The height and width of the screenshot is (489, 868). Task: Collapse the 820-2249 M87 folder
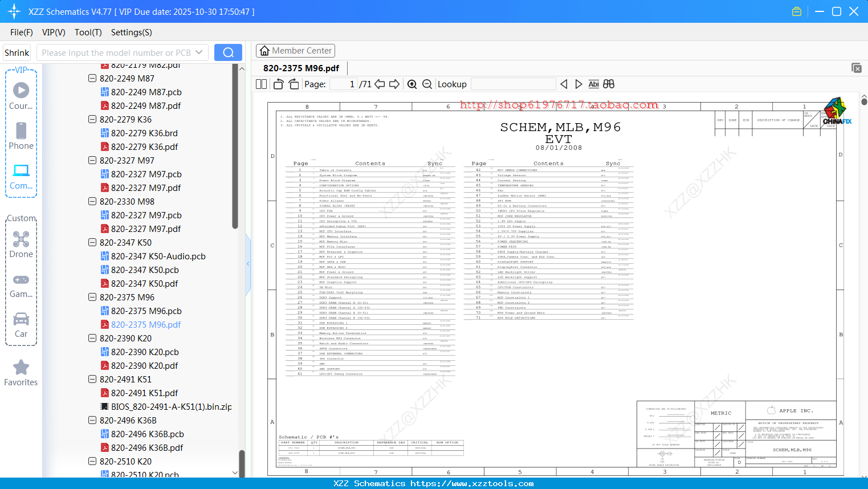(92, 78)
